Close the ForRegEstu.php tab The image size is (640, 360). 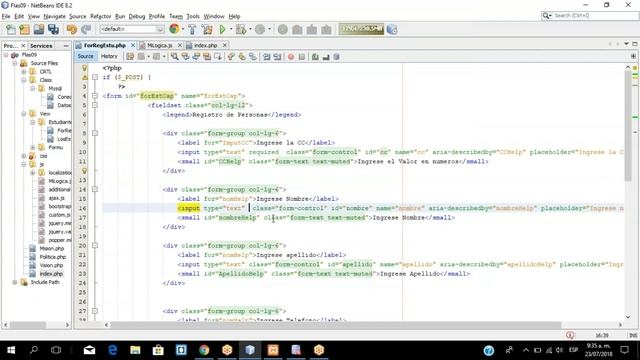[x=133, y=45]
